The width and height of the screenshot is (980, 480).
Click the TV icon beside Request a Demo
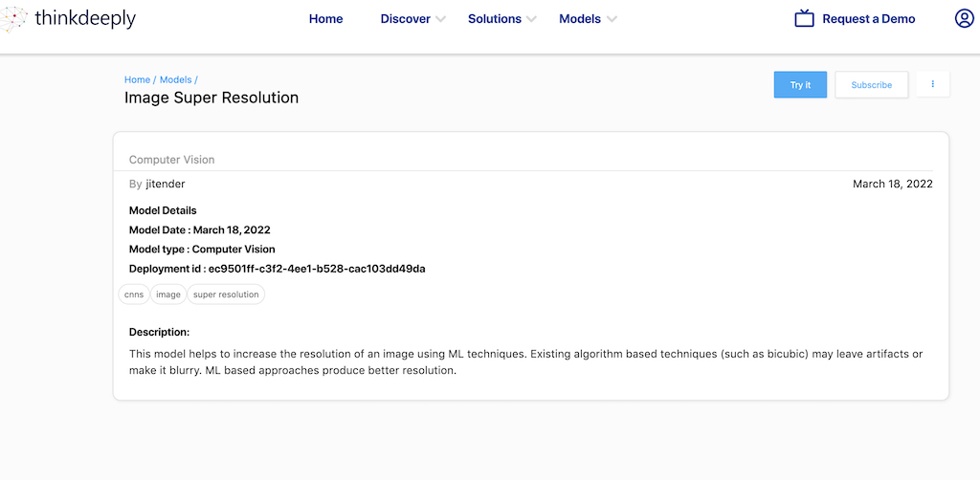tap(804, 19)
